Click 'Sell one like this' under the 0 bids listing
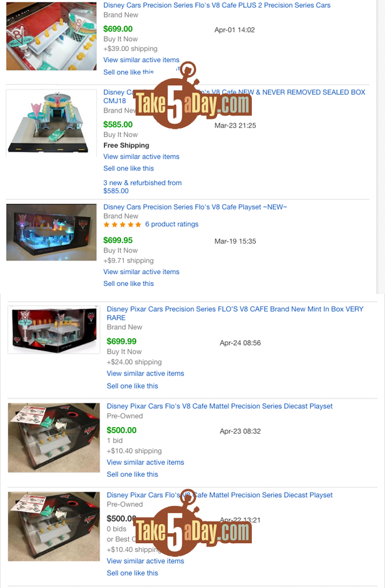The image size is (385, 588). [132, 573]
